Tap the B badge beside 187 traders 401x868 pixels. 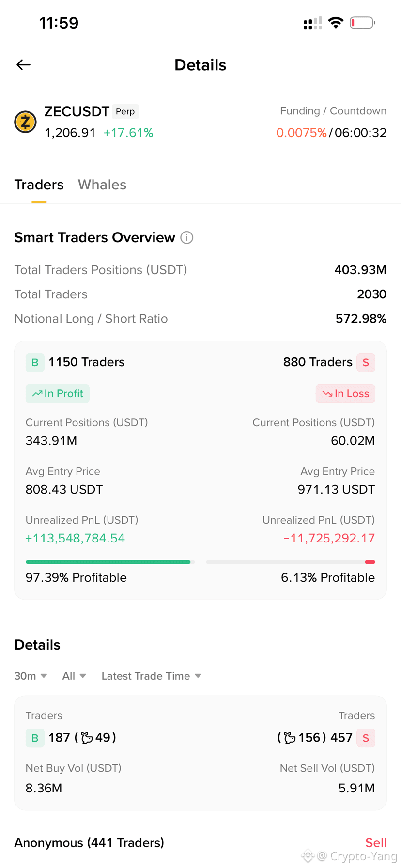pos(35,738)
